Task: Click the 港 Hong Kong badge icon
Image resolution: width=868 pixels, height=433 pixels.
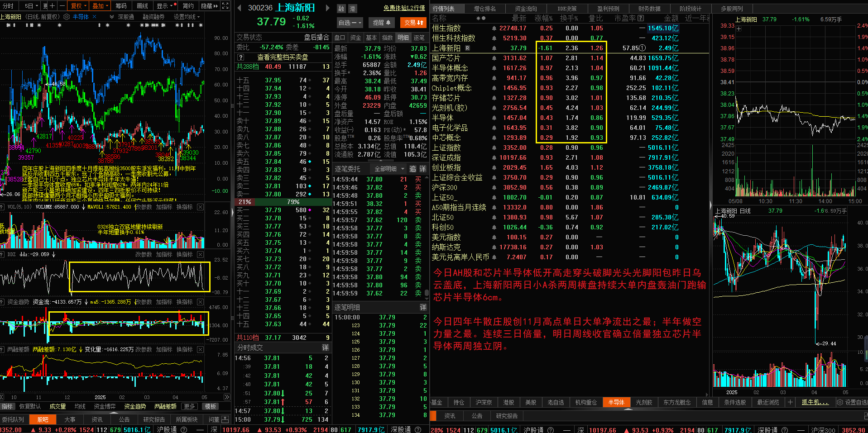Action: [352, 9]
